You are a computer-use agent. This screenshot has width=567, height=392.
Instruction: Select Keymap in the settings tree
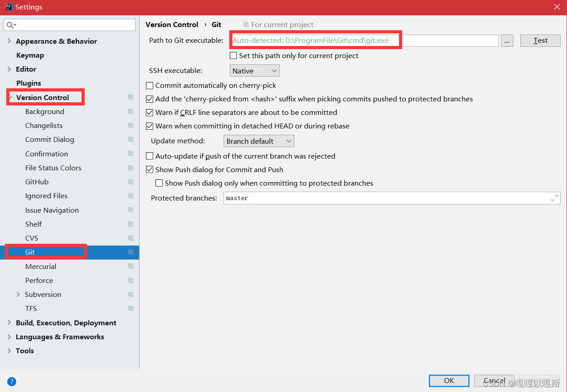coord(30,55)
